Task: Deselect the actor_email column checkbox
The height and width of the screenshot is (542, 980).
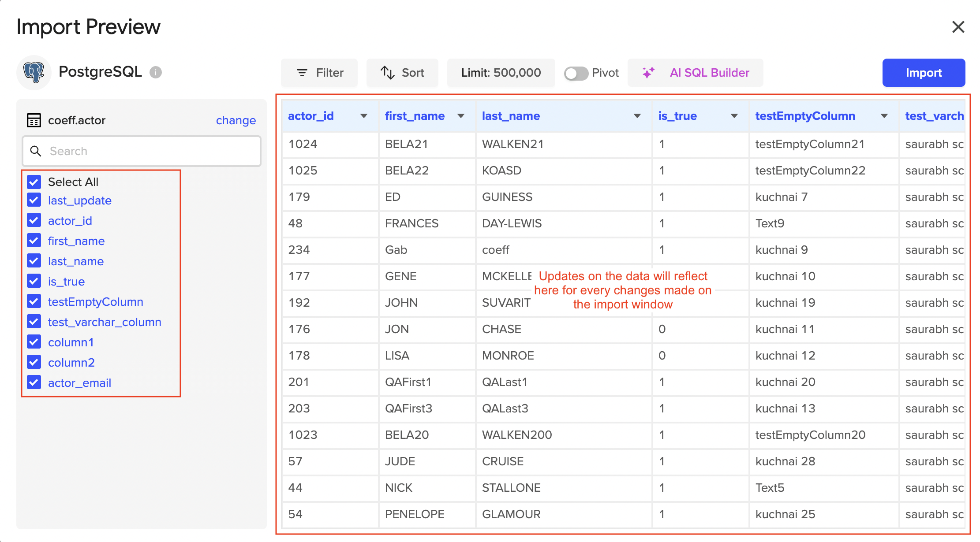Action: pyautogui.click(x=34, y=382)
